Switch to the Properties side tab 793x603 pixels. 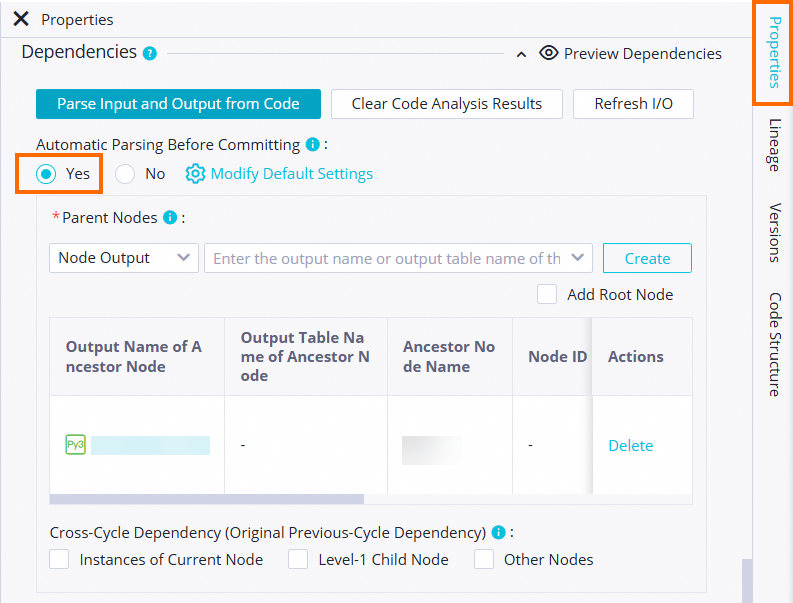(x=774, y=53)
